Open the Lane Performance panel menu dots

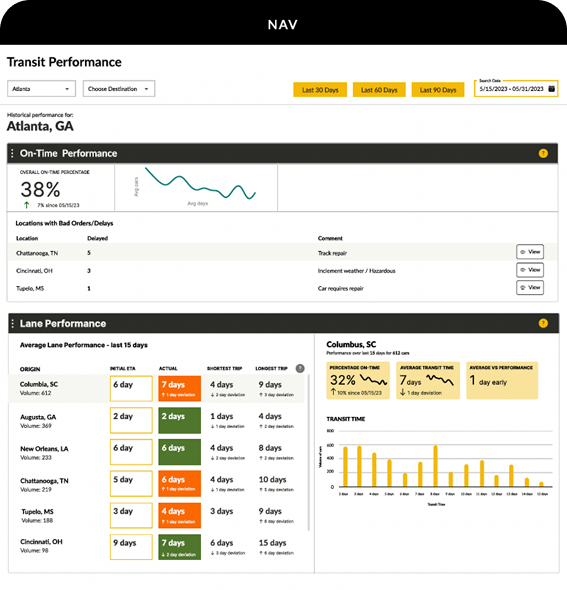(13, 323)
